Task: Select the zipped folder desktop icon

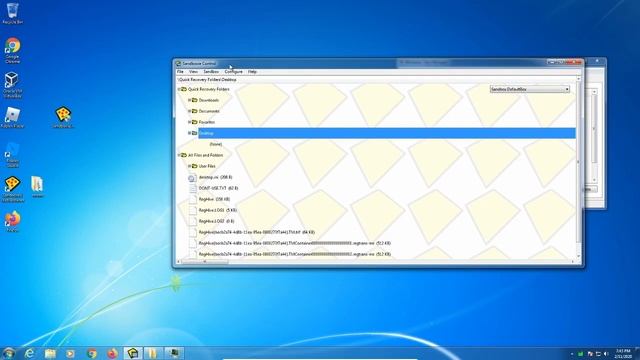Action: point(37,187)
